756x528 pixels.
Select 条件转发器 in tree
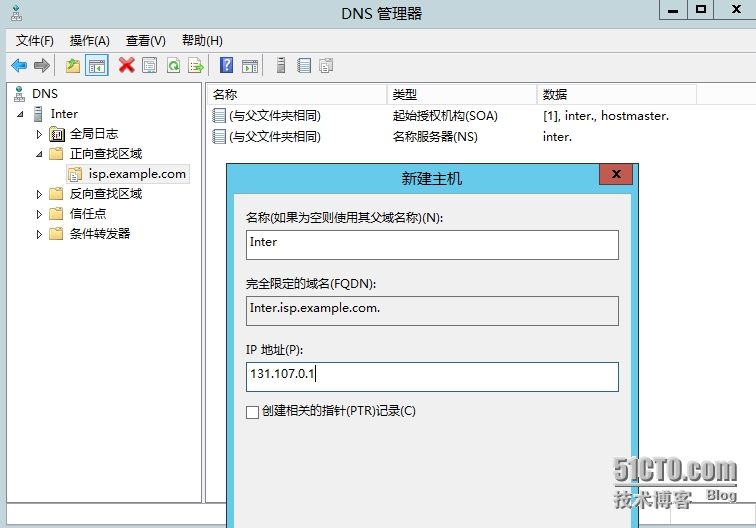point(100,234)
